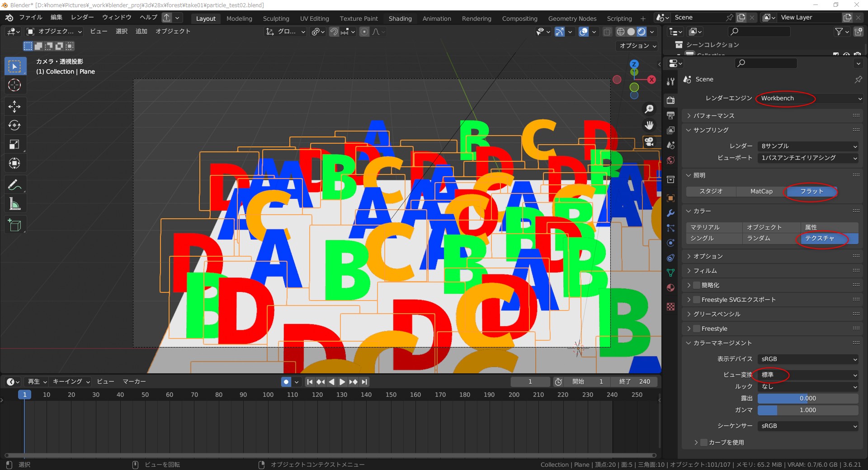This screenshot has height=470, width=868.
Task: Open the Output properties tab
Action: point(671,115)
